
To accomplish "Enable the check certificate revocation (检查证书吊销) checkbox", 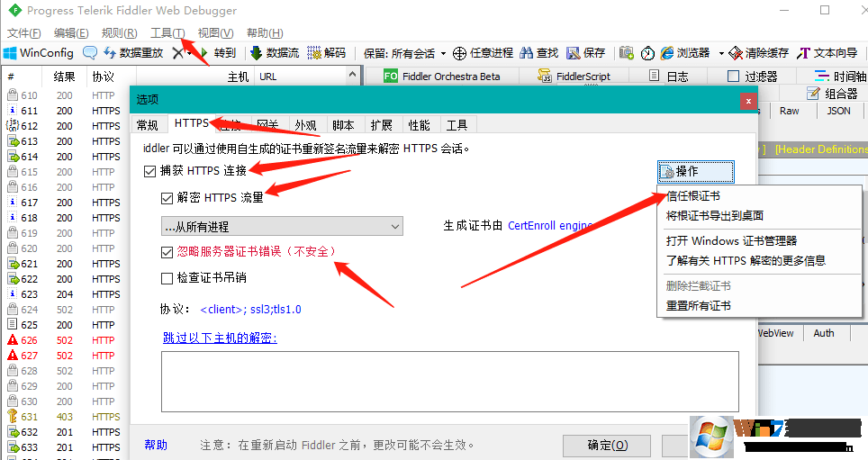I will click(167, 278).
